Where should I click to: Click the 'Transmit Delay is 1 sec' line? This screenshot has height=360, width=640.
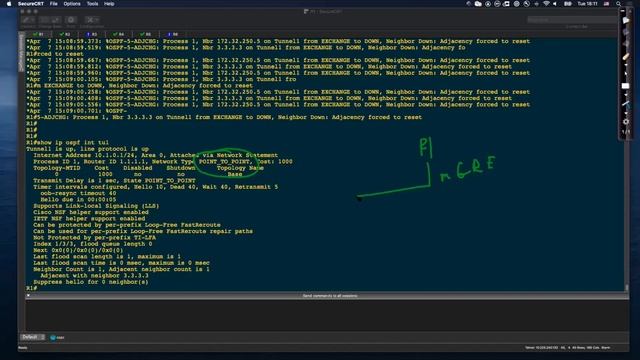[x=114, y=180]
